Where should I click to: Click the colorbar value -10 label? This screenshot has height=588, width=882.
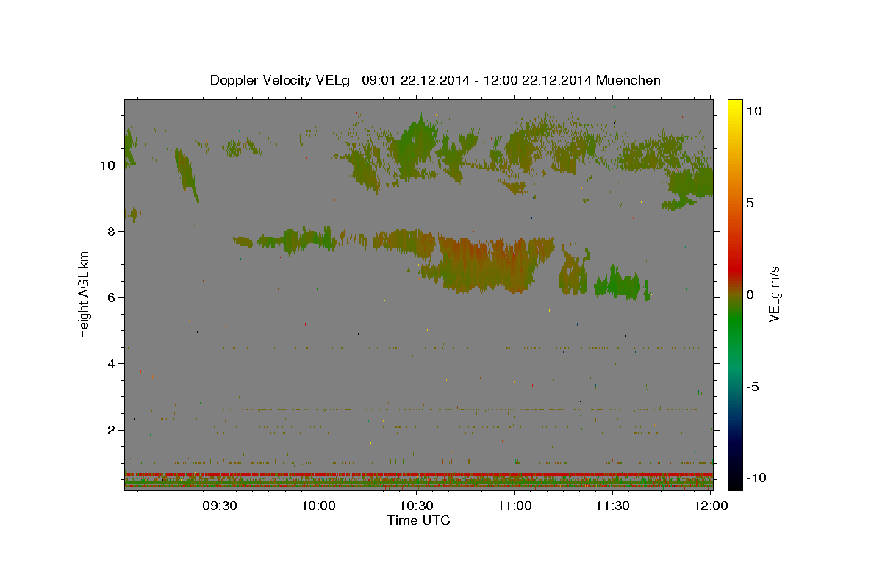[756, 478]
